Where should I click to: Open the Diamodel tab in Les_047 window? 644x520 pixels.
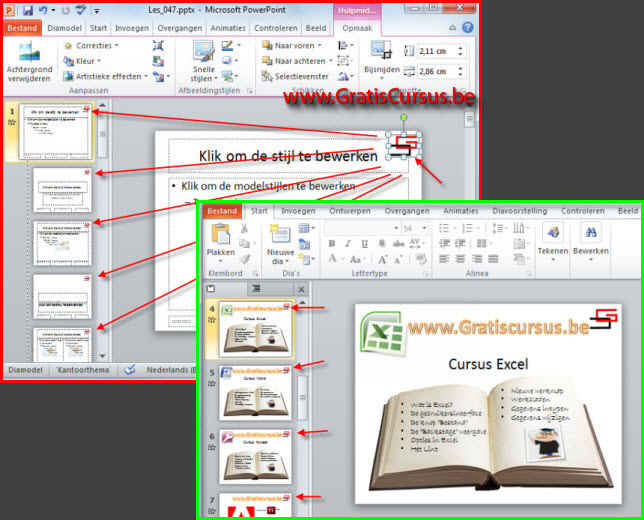click(x=64, y=28)
